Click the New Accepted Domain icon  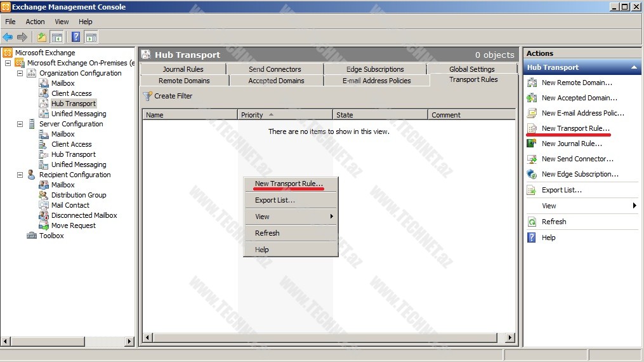(532, 98)
